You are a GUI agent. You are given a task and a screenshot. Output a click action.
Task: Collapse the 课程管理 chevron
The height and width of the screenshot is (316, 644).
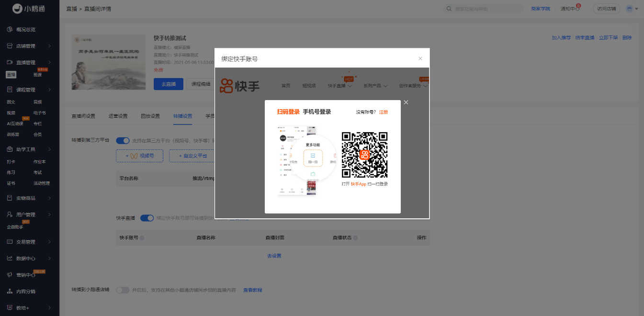click(49, 90)
